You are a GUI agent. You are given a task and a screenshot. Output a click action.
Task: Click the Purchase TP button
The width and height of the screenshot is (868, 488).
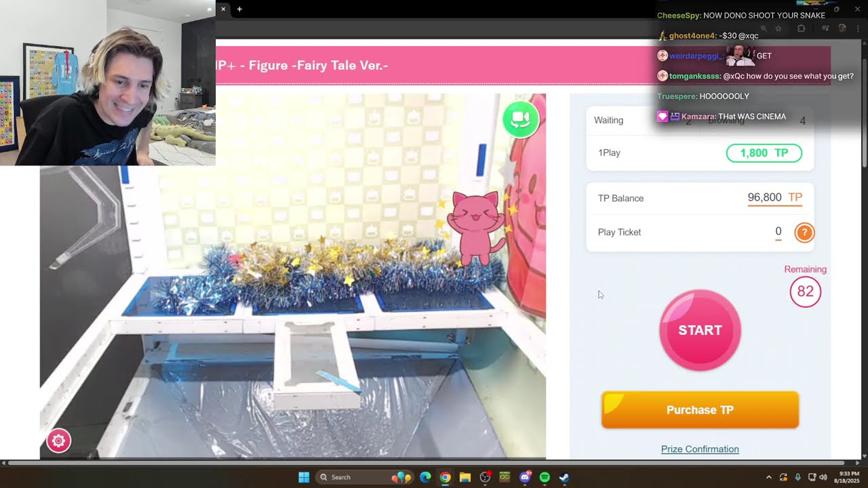700,410
